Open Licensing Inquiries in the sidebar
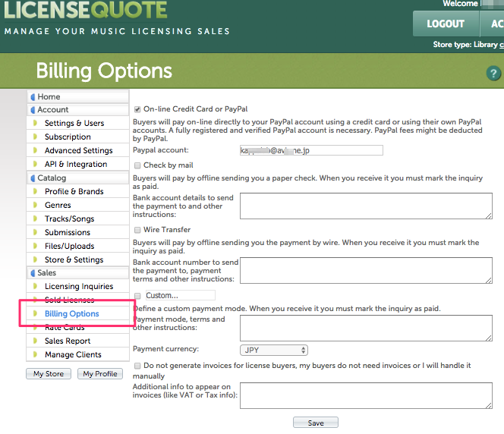Viewport: 504px width, 434px height. pyautogui.click(x=79, y=287)
